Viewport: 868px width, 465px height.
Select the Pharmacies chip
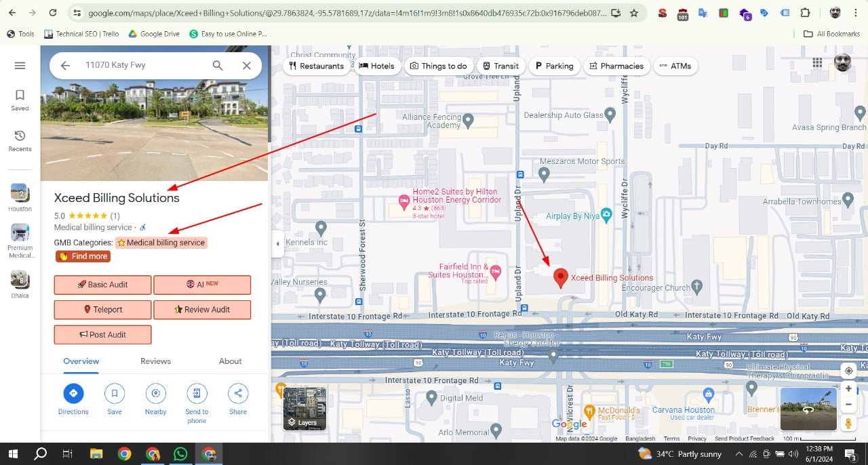[x=616, y=66]
